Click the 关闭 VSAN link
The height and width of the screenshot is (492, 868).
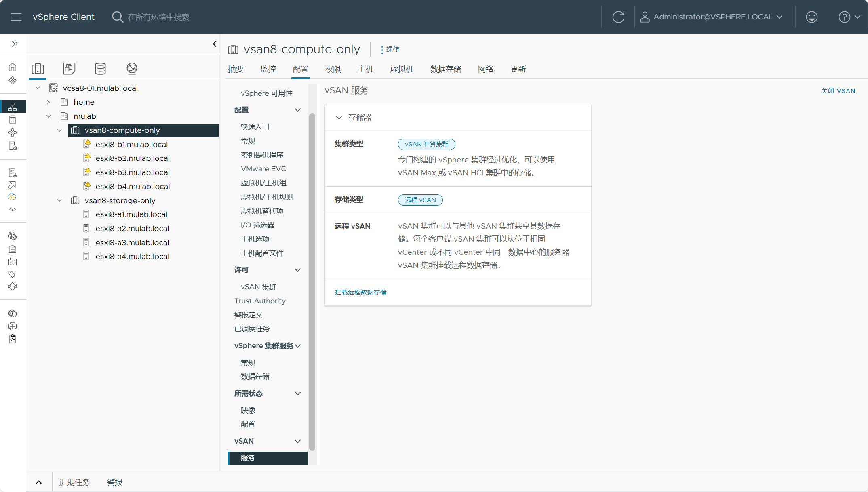point(838,91)
